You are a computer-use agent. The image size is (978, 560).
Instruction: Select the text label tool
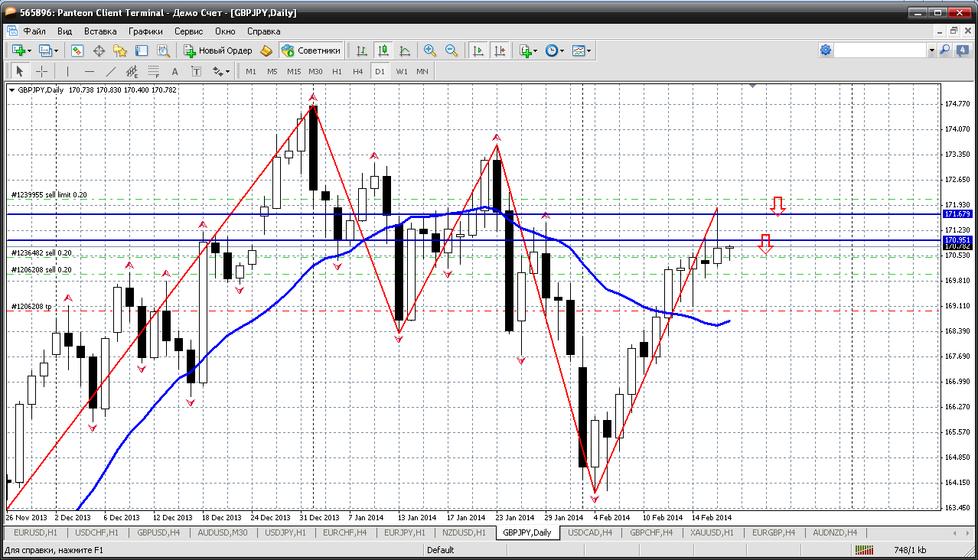click(197, 71)
